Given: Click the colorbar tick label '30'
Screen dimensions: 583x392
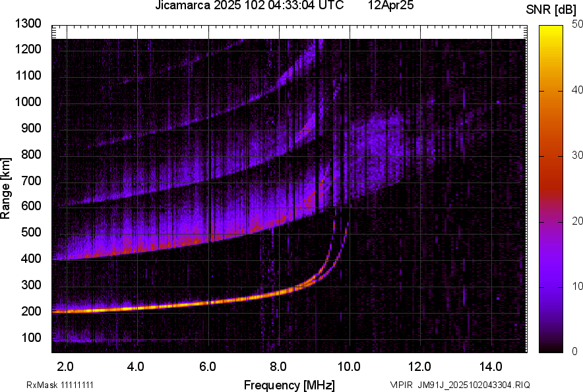Looking at the screenshot, I should [x=577, y=155].
